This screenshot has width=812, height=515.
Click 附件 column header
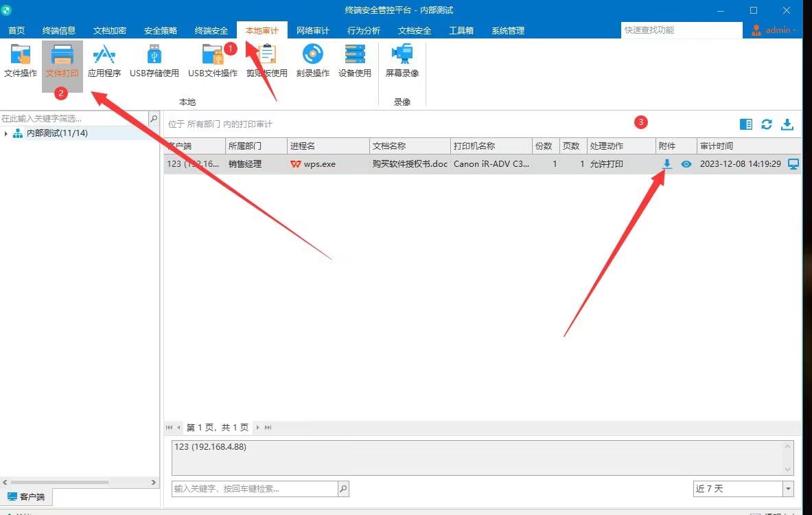(676, 146)
